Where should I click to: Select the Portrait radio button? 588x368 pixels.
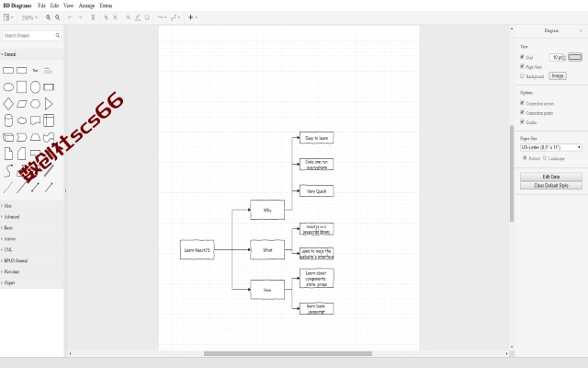(525, 158)
